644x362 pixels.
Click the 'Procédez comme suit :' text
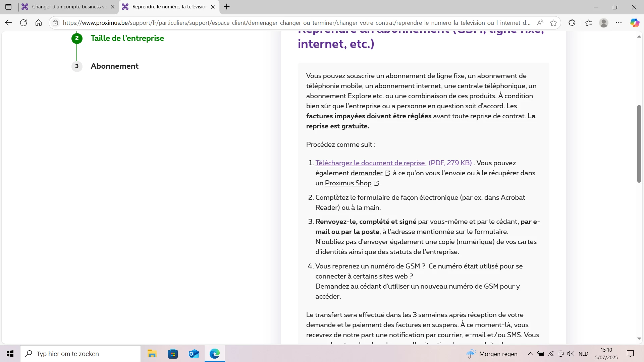coord(341,144)
